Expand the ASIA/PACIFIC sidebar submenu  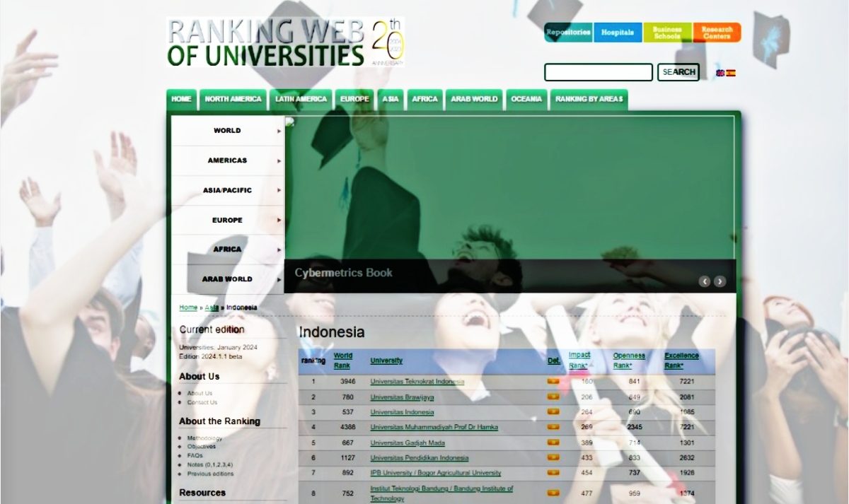pyautogui.click(x=227, y=190)
